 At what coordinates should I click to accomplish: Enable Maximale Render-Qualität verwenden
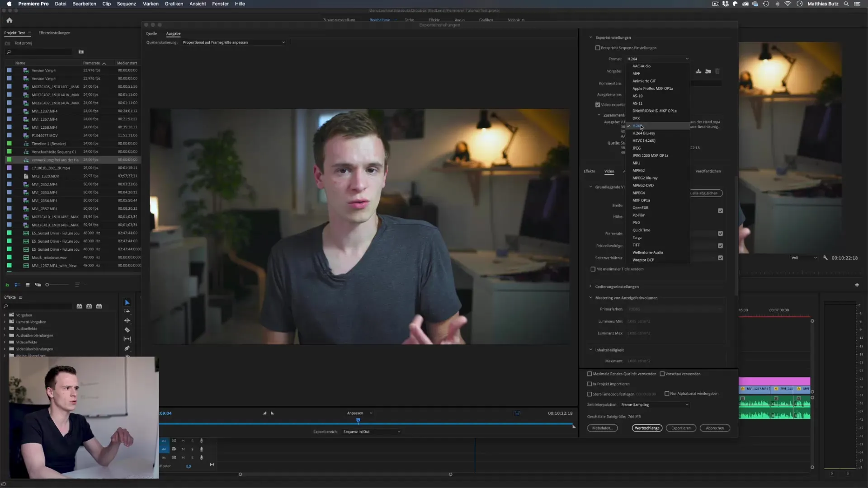pos(590,374)
